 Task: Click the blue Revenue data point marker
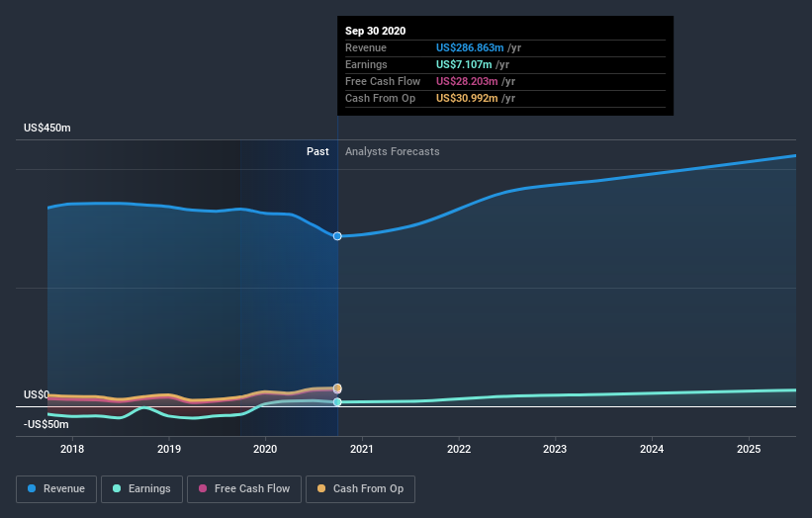tap(337, 236)
